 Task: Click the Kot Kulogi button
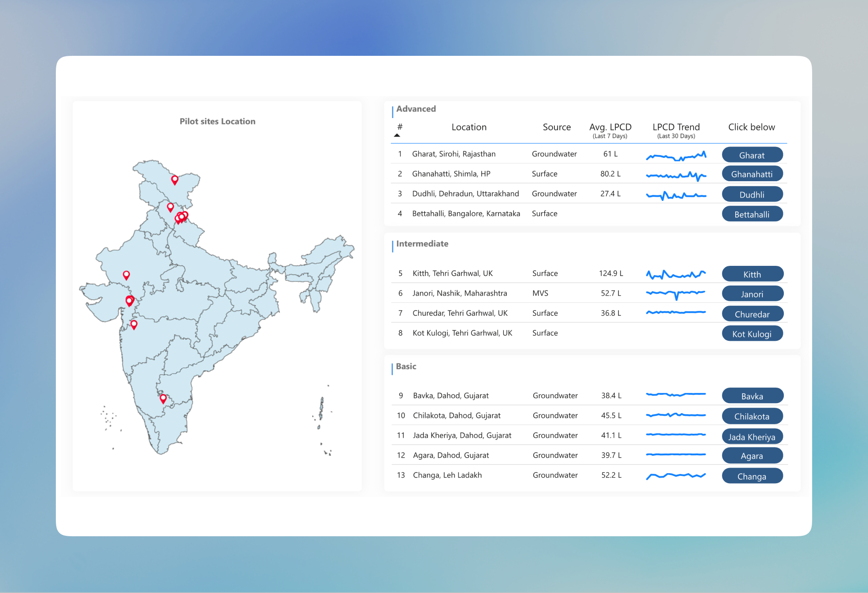(752, 334)
